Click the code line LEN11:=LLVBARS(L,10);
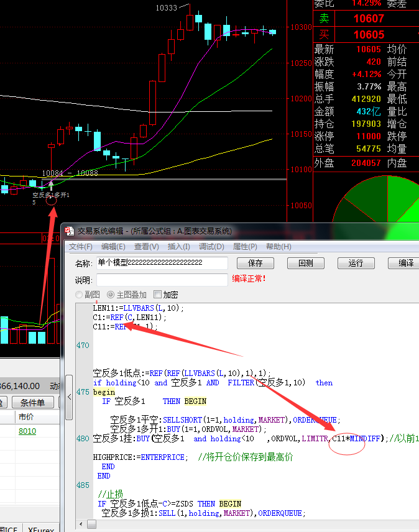 pyautogui.click(x=138, y=308)
